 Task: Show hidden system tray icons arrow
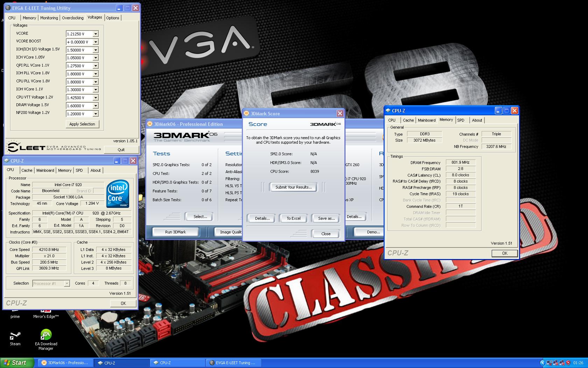[543, 363]
